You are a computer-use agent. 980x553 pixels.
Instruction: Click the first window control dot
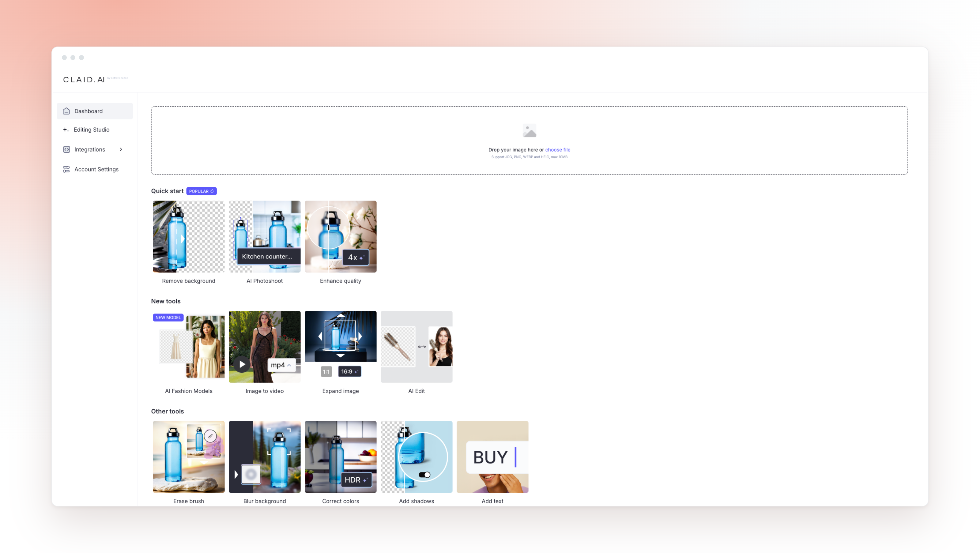pyautogui.click(x=64, y=58)
